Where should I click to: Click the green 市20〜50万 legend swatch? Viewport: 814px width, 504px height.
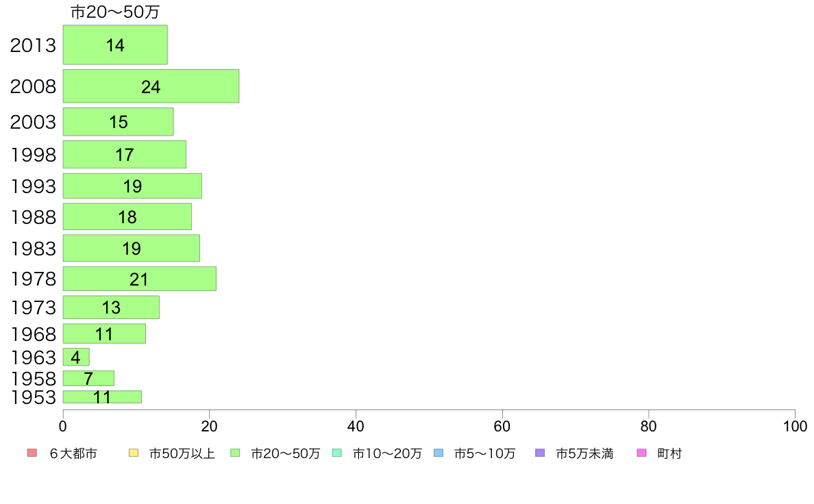[x=235, y=453]
